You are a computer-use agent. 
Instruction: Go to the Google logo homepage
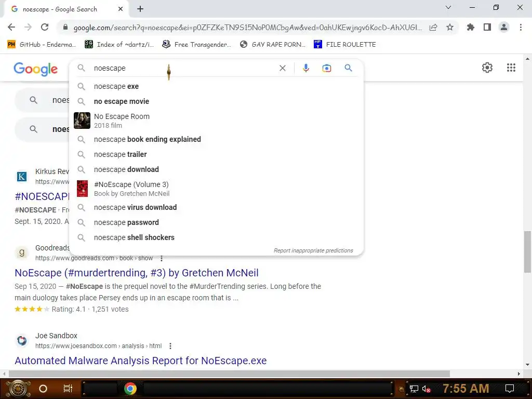coord(36,69)
